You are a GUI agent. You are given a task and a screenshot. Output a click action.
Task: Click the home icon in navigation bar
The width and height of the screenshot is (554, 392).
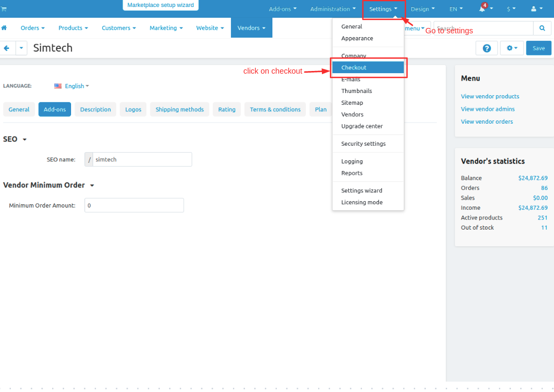pyautogui.click(x=4, y=28)
